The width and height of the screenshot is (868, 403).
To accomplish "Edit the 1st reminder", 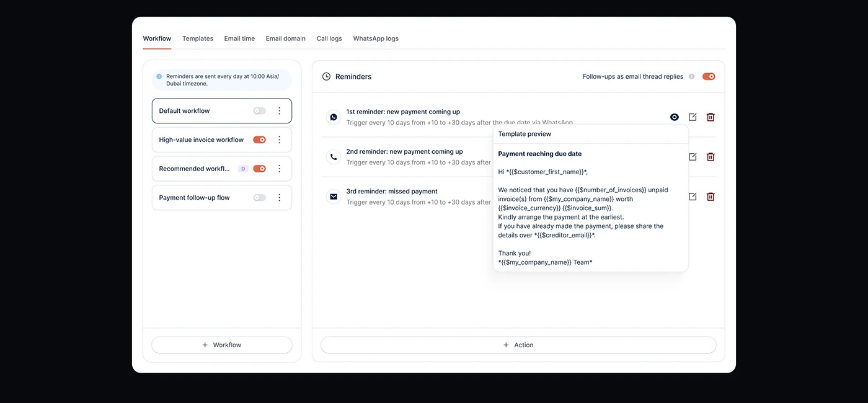I will click(693, 117).
